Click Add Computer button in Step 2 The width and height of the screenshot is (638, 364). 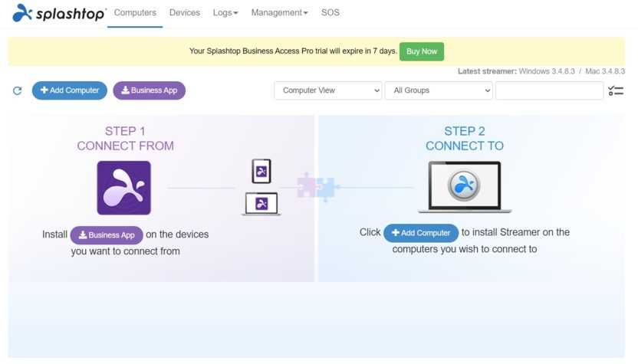pyautogui.click(x=421, y=233)
